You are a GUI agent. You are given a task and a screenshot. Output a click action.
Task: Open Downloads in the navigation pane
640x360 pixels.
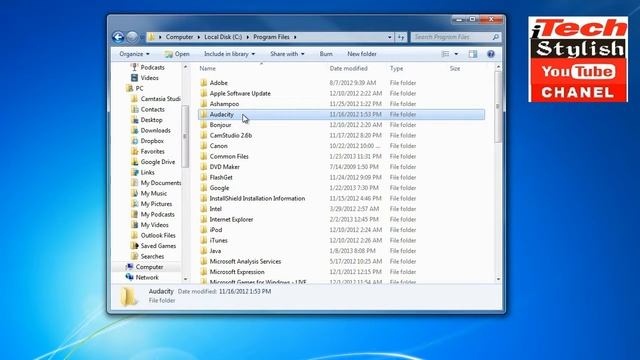point(156,131)
